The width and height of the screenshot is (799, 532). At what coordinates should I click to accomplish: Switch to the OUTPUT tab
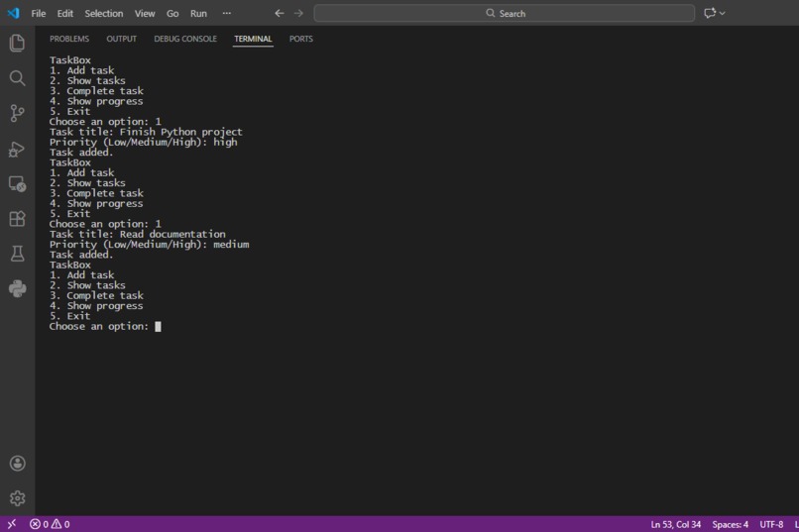(121, 39)
